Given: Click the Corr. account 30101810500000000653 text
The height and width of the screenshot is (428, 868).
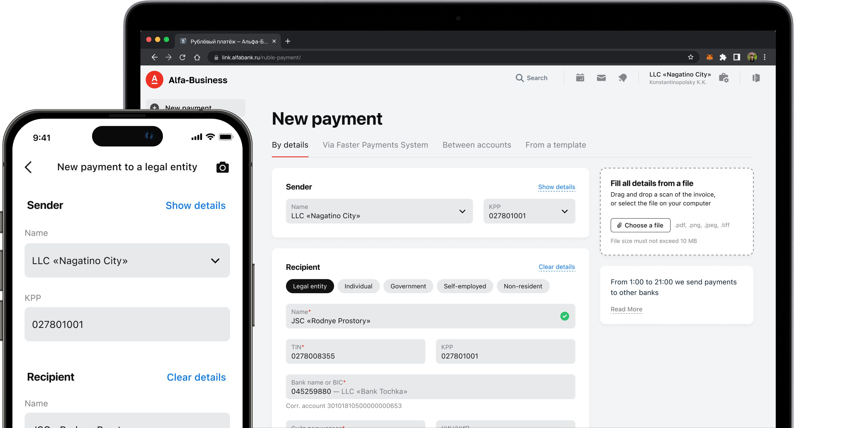Looking at the screenshot, I should (344, 406).
